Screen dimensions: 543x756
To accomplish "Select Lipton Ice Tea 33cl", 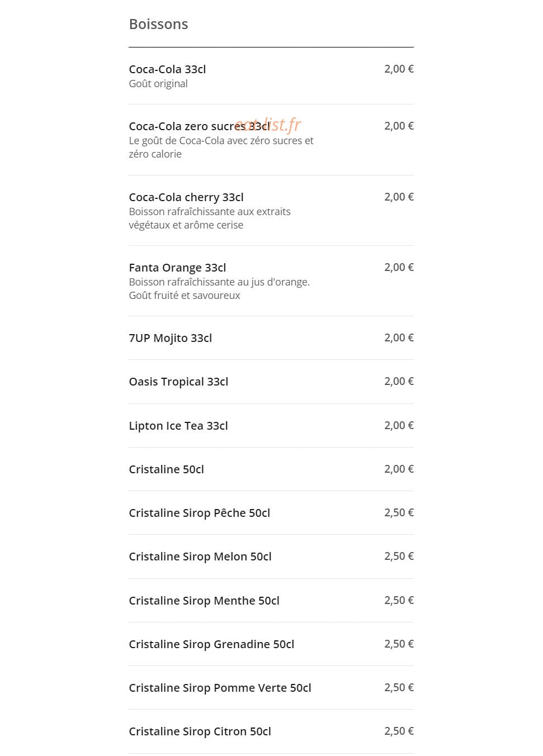I will tap(271, 426).
